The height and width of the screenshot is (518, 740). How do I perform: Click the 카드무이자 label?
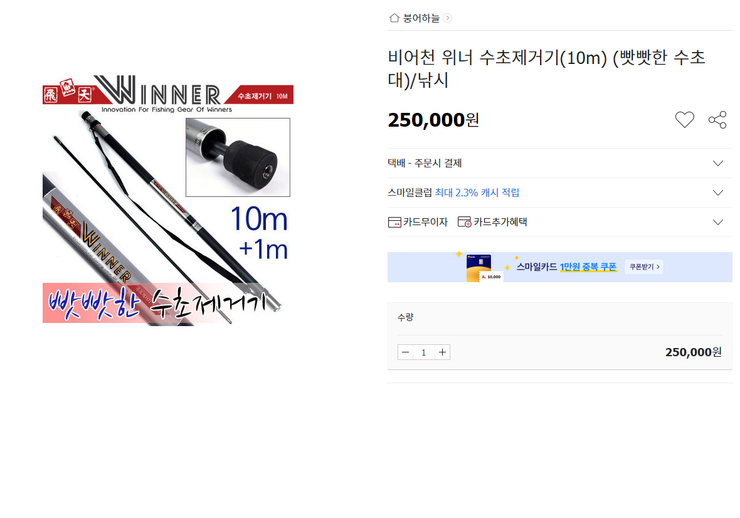(425, 222)
